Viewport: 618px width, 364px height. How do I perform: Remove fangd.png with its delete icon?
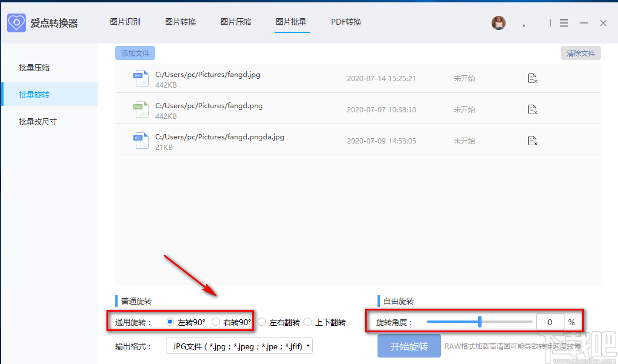pos(533,109)
